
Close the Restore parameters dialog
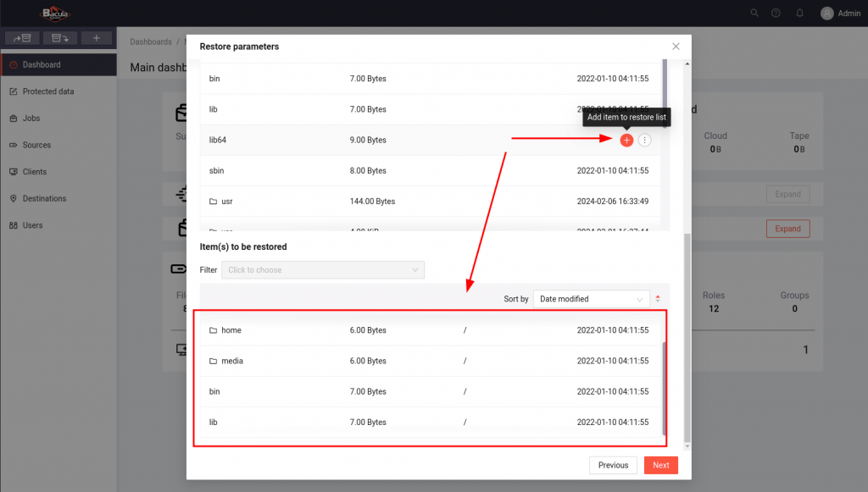tap(676, 47)
